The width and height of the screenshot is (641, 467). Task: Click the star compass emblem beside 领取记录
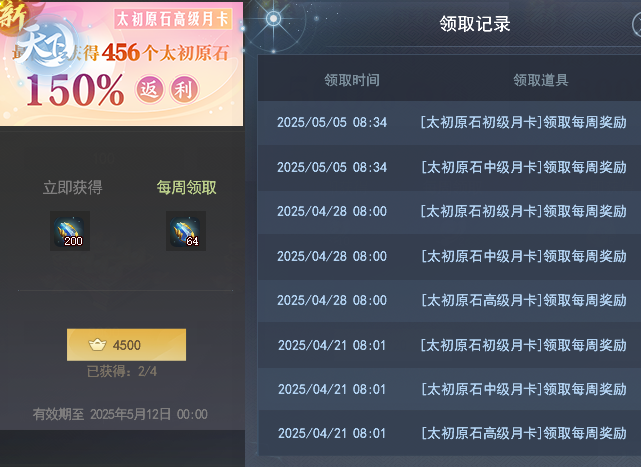click(273, 19)
